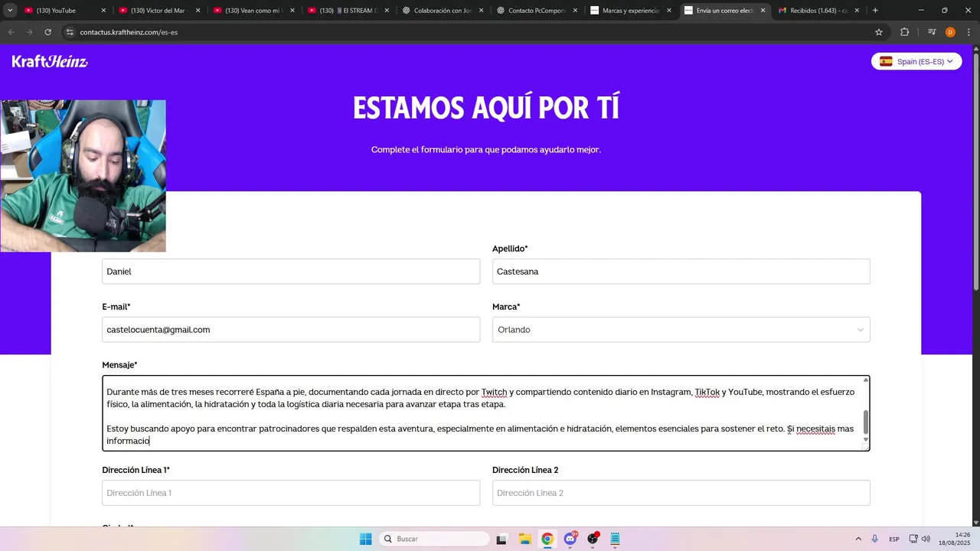The height and width of the screenshot is (551, 980).
Task: Open the Windows Start menu
Action: (366, 539)
